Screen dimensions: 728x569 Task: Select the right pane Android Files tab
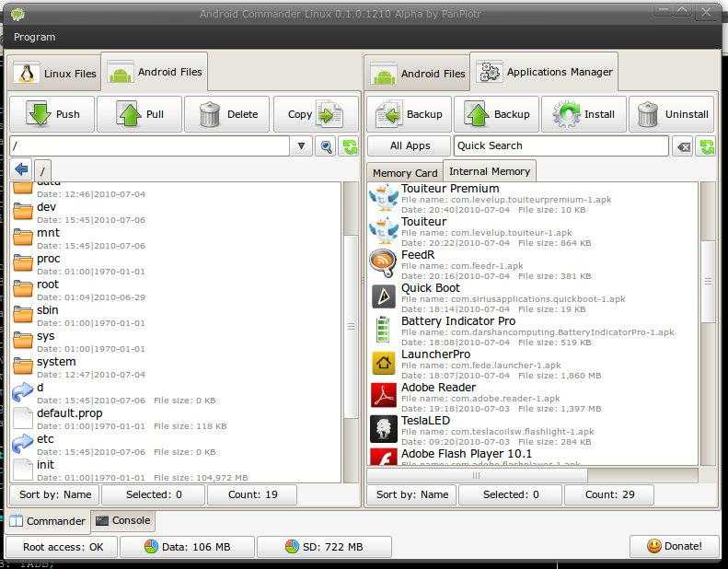(x=418, y=74)
